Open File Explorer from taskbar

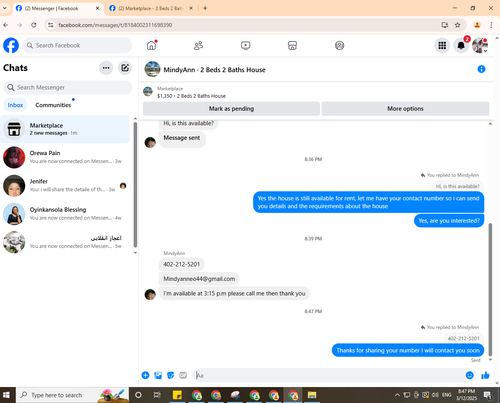point(312,395)
